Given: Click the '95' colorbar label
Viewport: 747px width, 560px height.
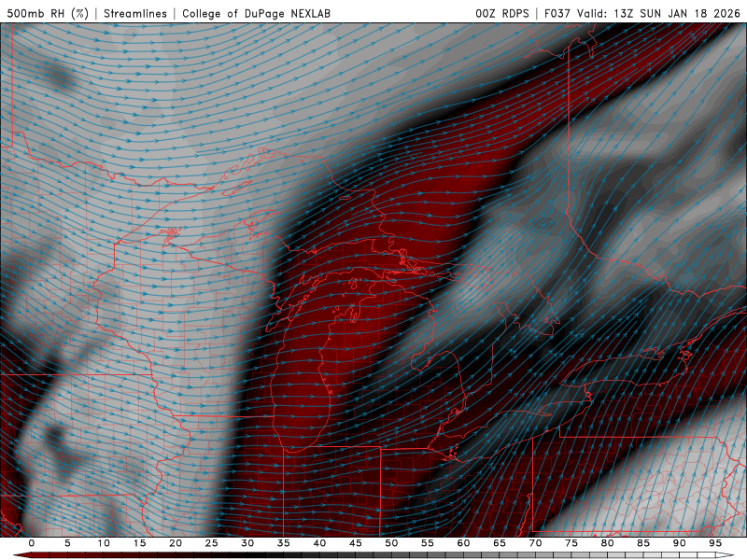Looking at the screenshot, I should pyautogui.click(x=715, y=543).
